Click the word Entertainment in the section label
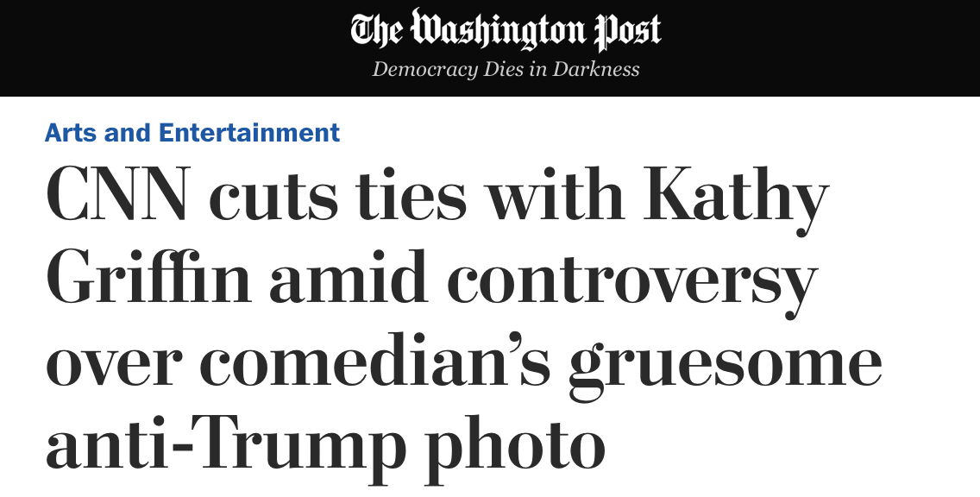The height and width of the screenshot is (497, 980). (249, 133)
